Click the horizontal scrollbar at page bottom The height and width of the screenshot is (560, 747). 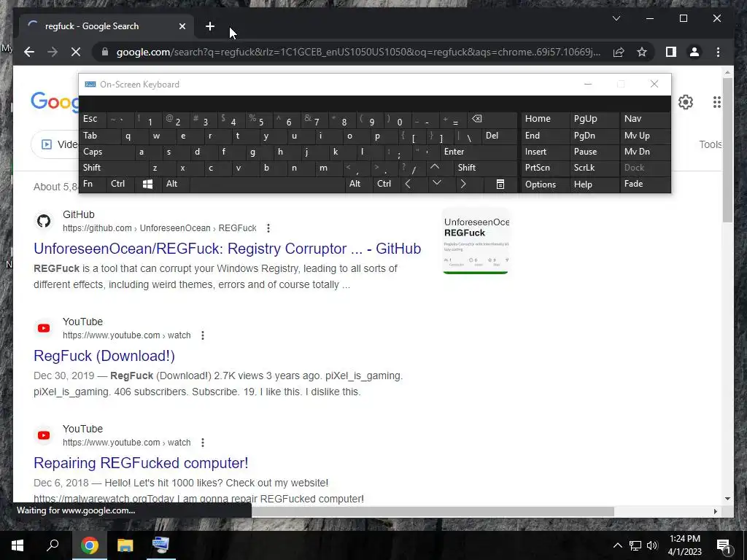(433, 511)
